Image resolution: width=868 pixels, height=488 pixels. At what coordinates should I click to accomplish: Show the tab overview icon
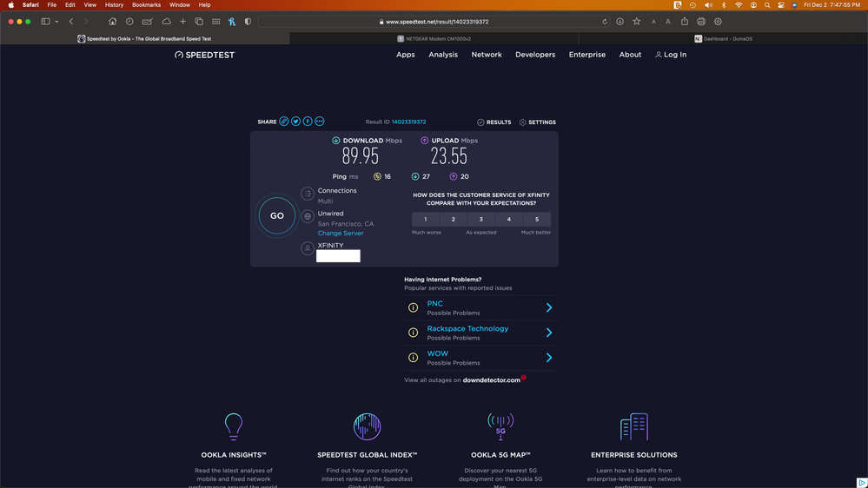coord(199,22)
